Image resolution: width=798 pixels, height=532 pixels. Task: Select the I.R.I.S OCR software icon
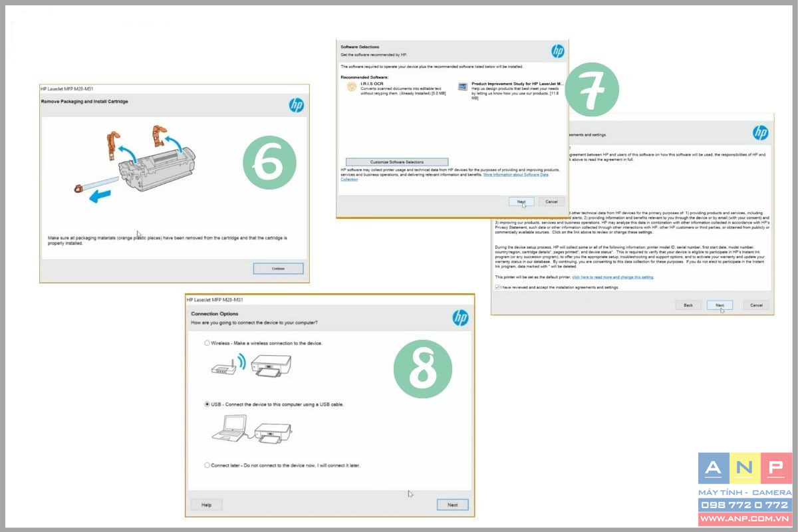tap(352, 86)
